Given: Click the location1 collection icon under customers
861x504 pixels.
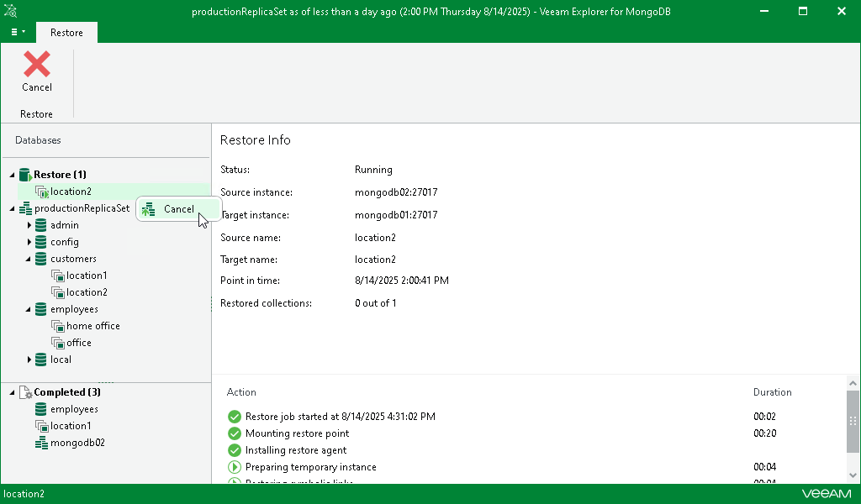Looking at the screenshot, I should point(58,276).
